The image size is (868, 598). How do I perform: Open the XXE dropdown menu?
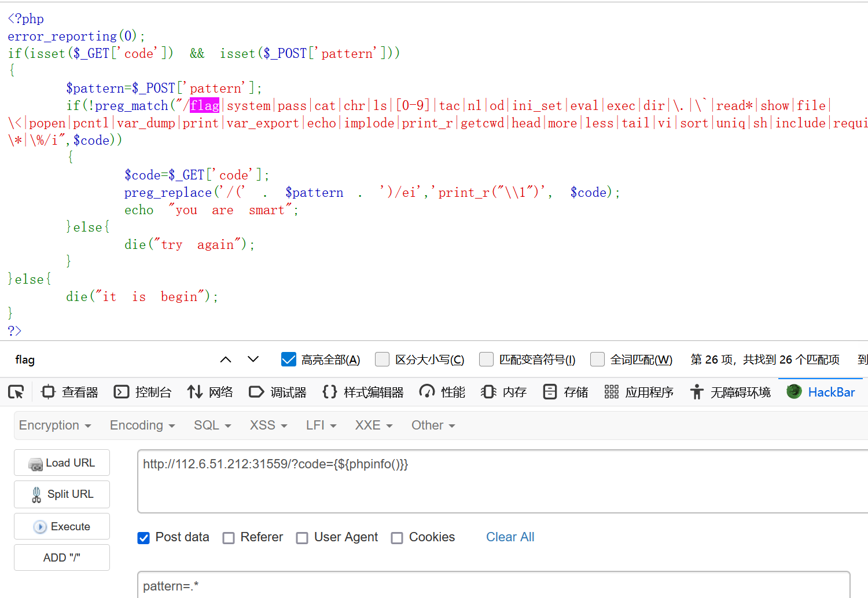click(x=374, y=425)
